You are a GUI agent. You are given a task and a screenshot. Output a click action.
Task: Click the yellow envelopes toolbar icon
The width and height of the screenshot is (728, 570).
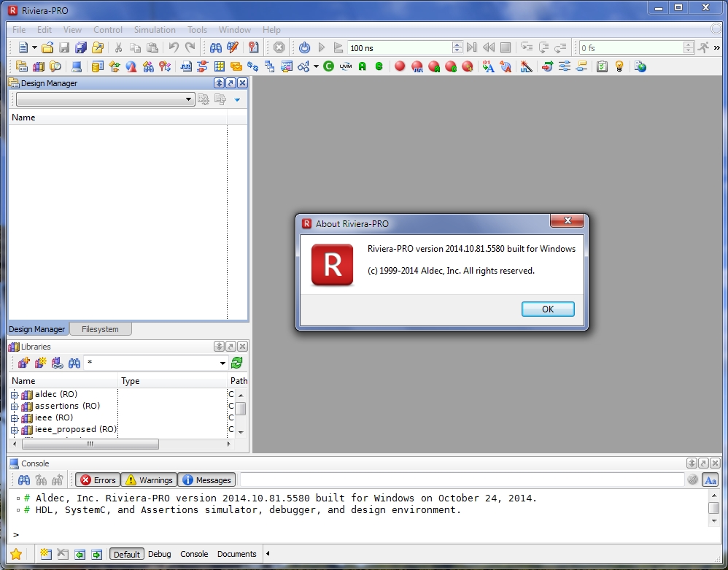236,66
